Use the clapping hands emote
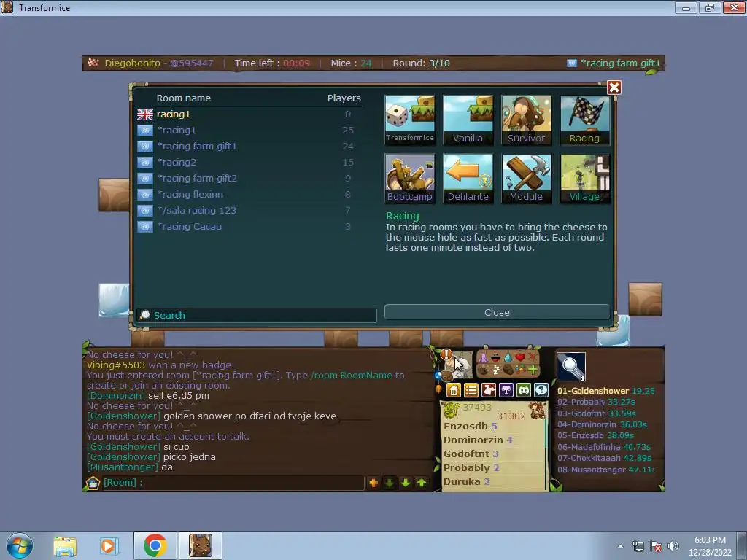 (x=483, y=370)
